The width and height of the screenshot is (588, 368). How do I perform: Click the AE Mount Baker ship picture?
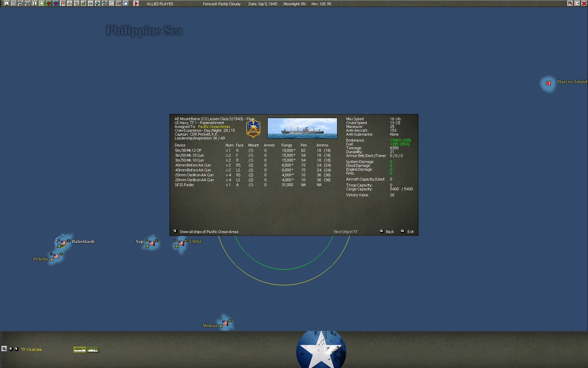[x=302, y=128]
